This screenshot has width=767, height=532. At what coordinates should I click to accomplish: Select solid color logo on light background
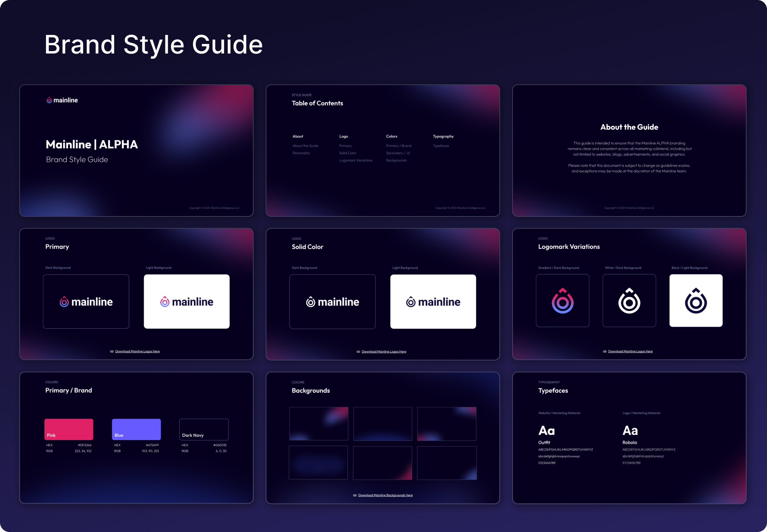click(433, 302)
